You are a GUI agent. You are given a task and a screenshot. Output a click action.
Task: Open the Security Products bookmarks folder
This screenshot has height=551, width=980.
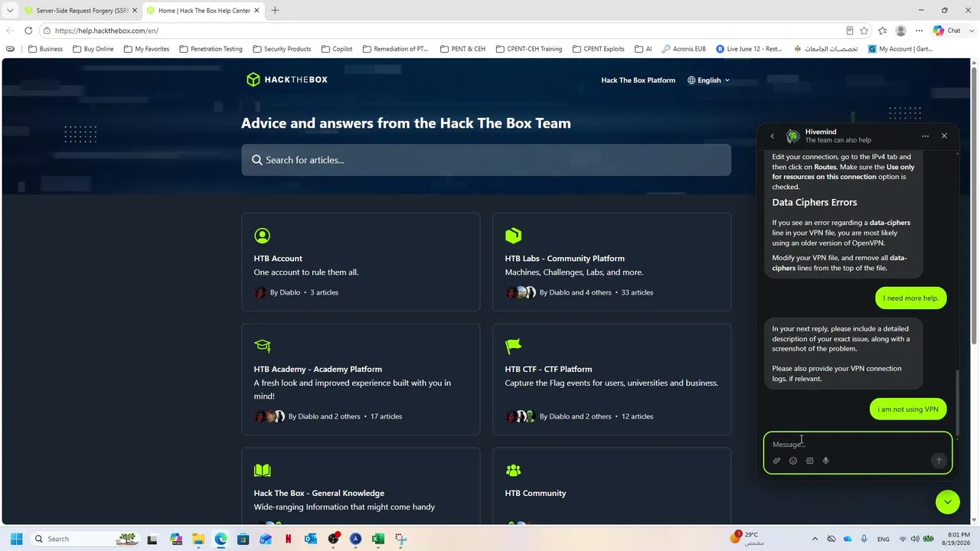tap(282, 49)
